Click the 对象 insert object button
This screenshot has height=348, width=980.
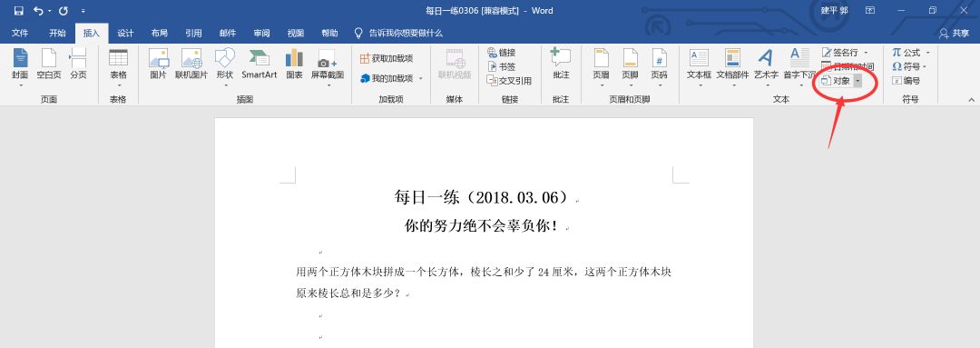[x=836, y=81]
